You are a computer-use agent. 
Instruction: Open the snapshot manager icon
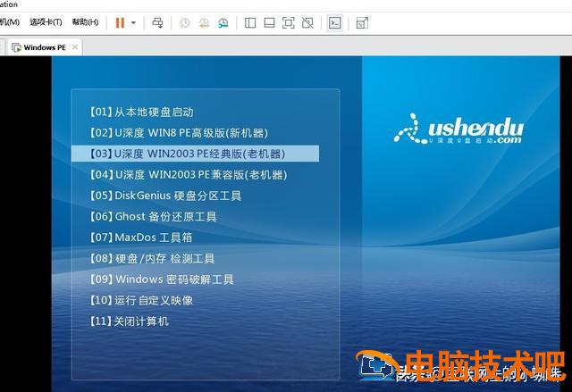tap(222, 22)
